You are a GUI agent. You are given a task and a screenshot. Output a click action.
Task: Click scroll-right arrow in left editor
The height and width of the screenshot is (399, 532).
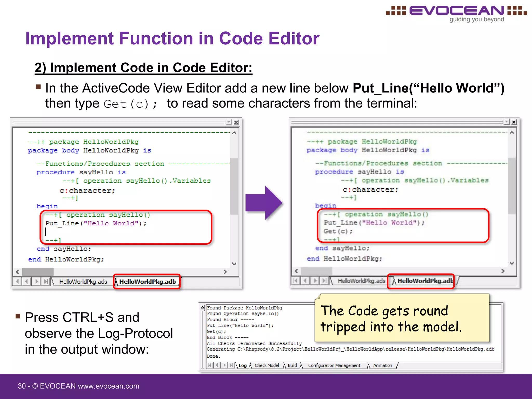pos(225,272)
